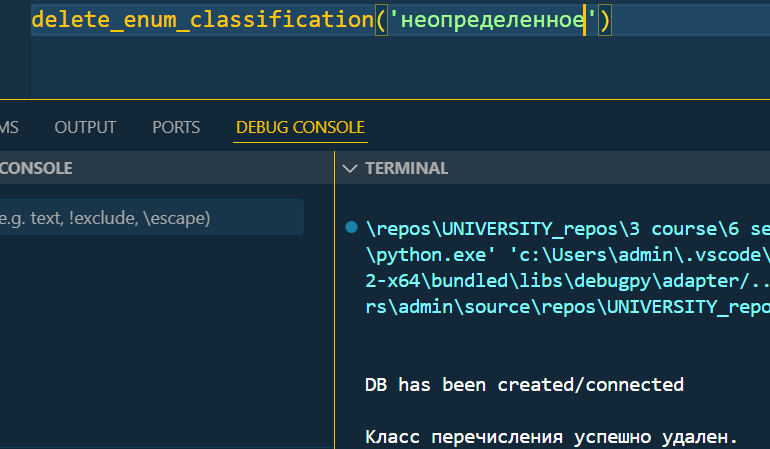Click the debugpy\adapter path line in terminal
Image resolution: width=770 pixels, height=449 pixels.
[x=567, y=281]
